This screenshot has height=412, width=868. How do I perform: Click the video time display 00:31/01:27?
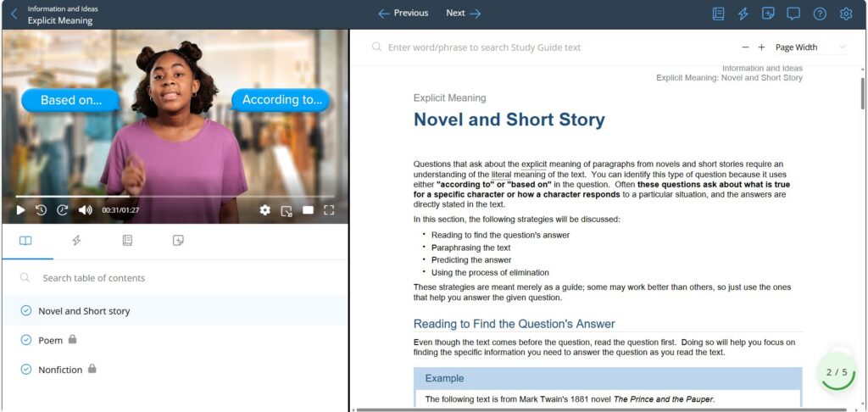(x=120, y=210)
